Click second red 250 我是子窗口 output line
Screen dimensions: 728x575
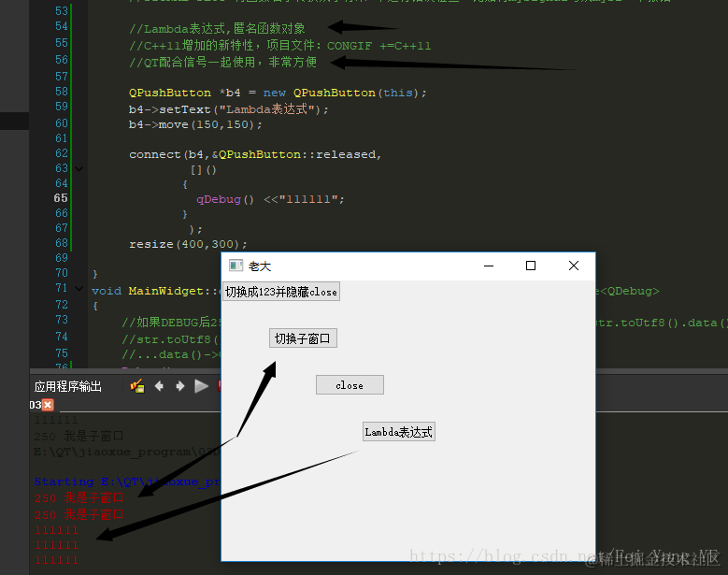click(79, 514)
